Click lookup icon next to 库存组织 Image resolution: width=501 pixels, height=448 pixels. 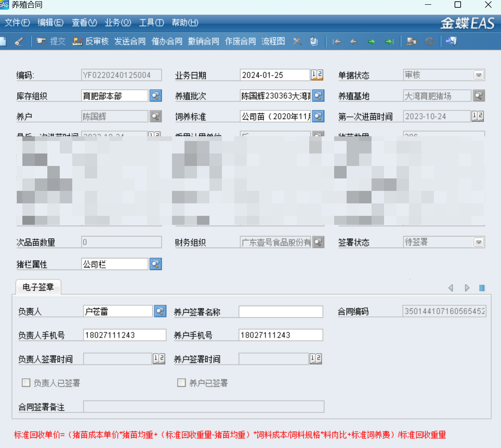click(x=156, y=95)
